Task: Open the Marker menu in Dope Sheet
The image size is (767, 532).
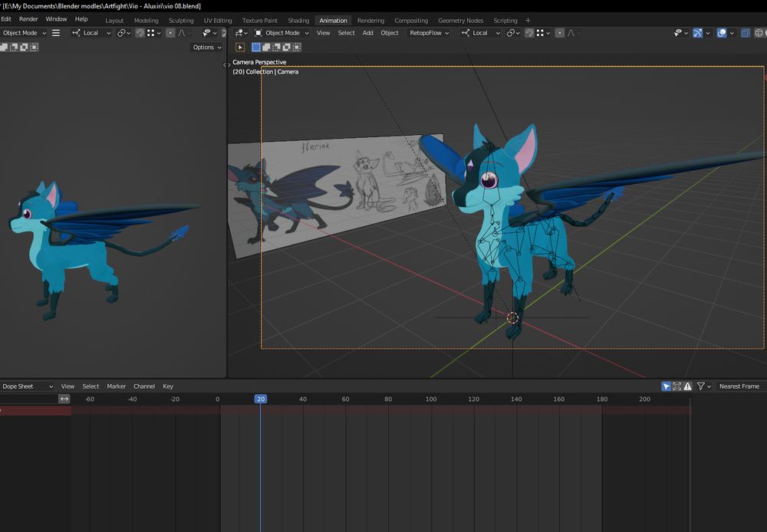Action: [117, 386]
